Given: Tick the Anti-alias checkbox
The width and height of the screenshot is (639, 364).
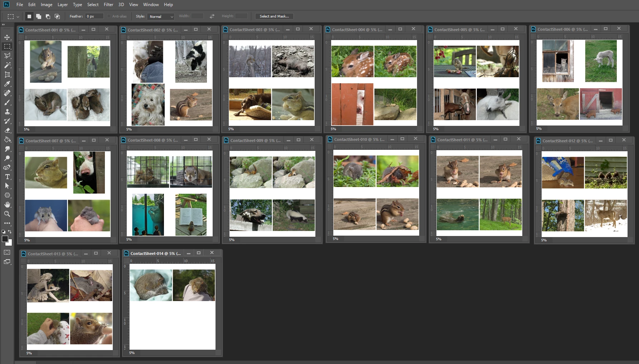Looking at the screenshot, I should point(109,16).
